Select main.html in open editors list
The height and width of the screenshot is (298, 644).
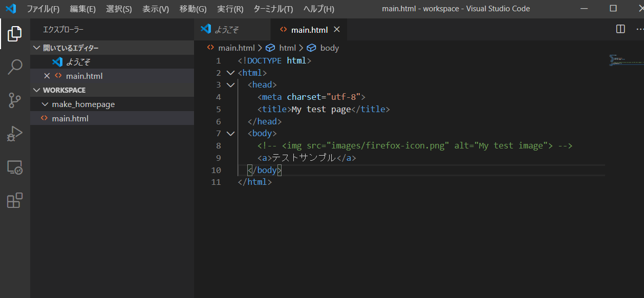pyautogui.click(x=112, y=76)
